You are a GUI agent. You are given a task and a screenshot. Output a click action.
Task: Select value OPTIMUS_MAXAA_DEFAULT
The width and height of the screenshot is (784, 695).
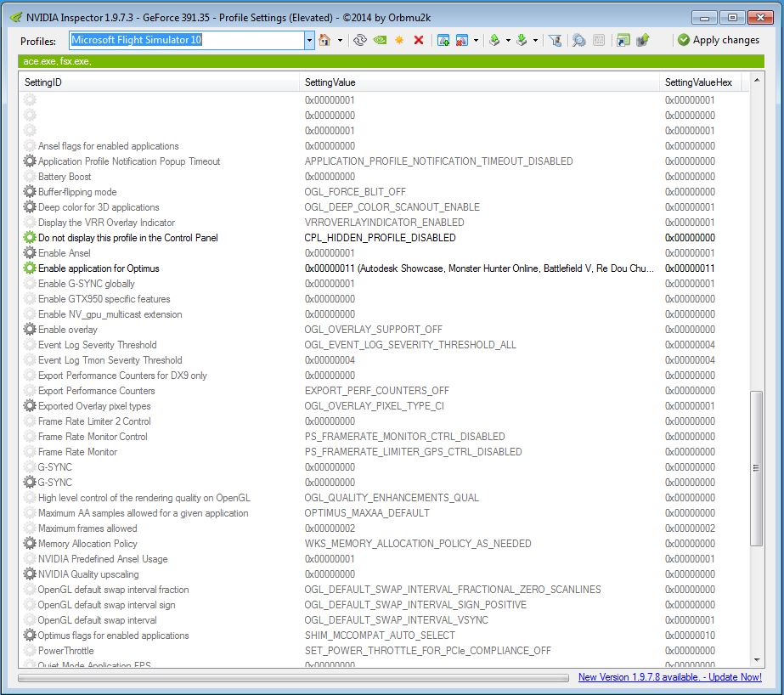tap(367, 513)
